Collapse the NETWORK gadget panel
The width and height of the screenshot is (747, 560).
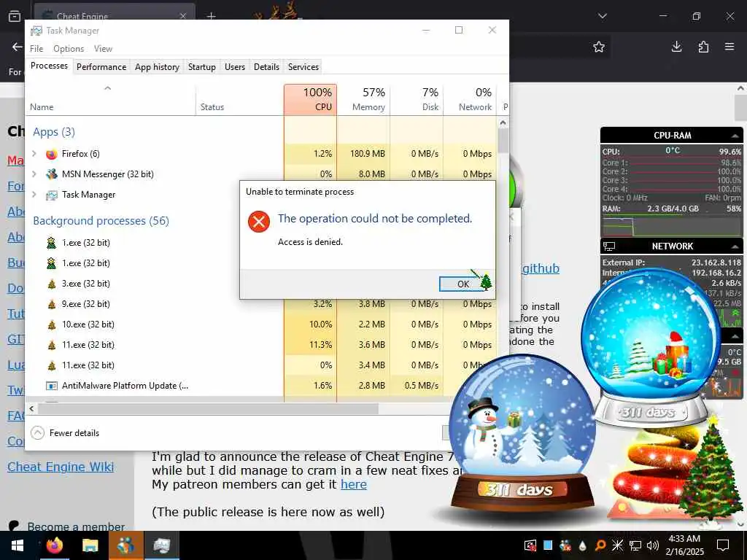(735, 246)
